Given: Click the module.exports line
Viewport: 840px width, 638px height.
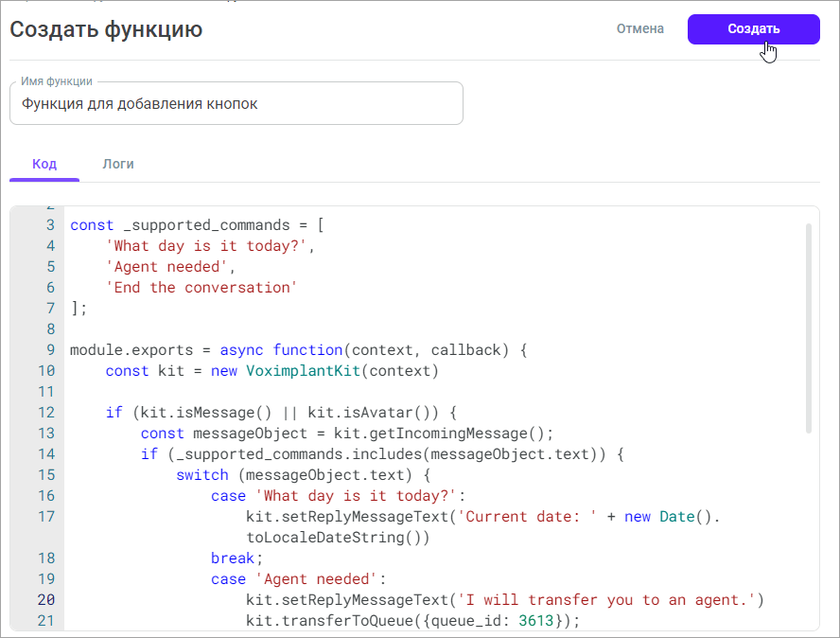Looking at the screenshot, I should (x=298, y=350).
